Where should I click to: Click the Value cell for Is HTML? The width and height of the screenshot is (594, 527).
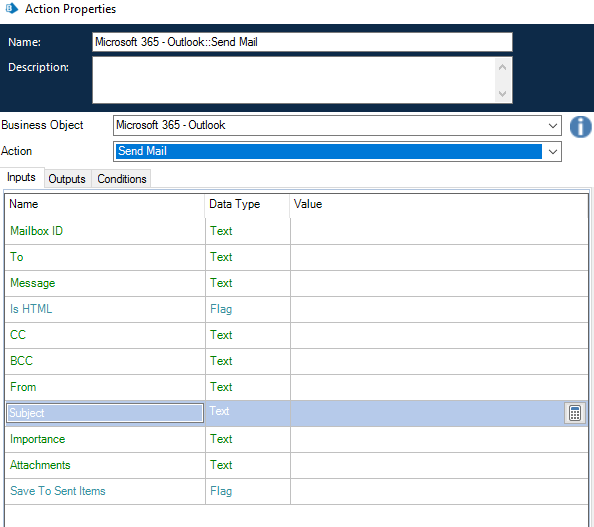439,309
